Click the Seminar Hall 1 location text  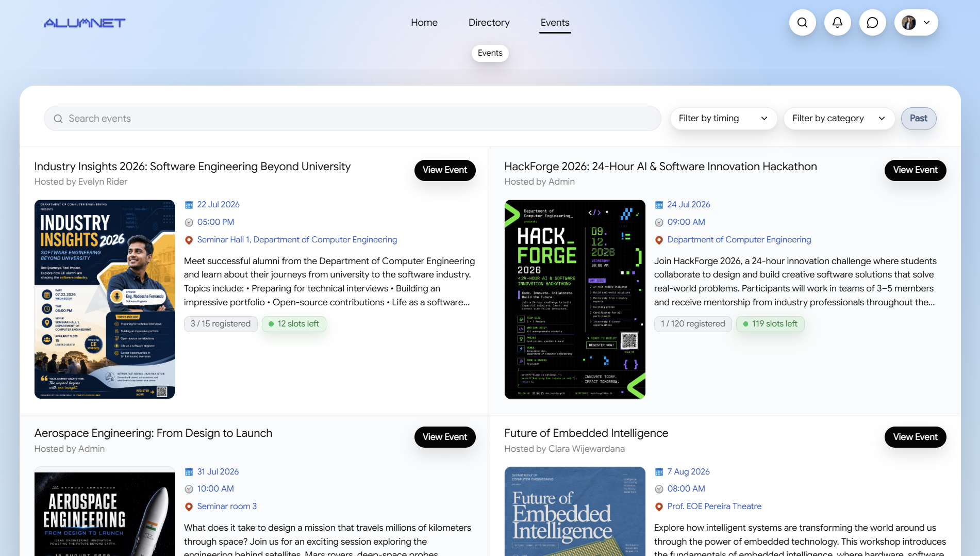(x=297, y=240)
